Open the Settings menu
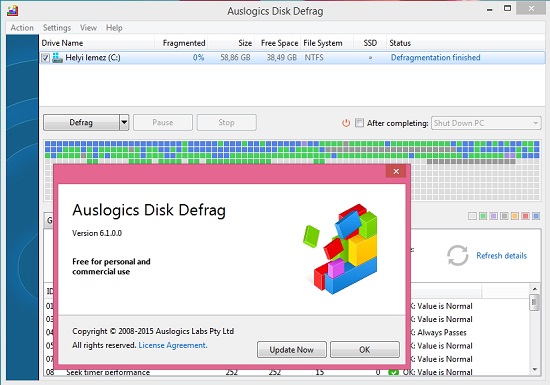 coord(57,28)
